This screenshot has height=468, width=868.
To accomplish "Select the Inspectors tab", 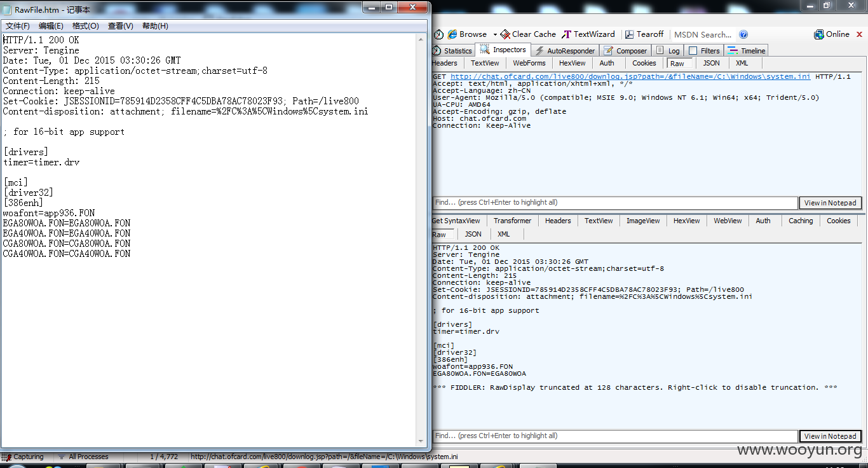I will pos(503,50).
